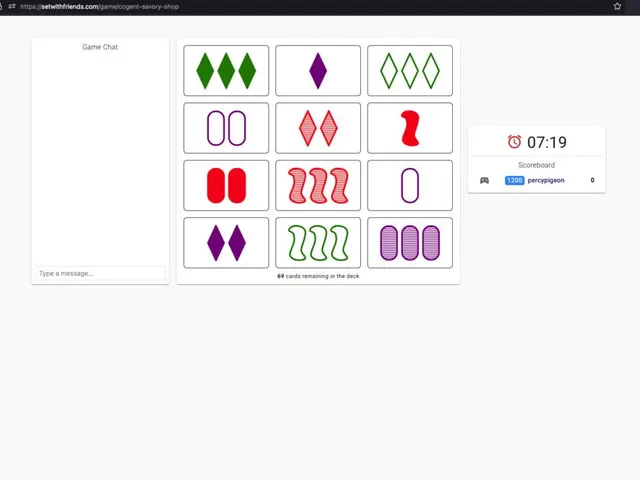Open site settings icon in address bar
This screenshot has height=480, width=640.
point(12,6)
